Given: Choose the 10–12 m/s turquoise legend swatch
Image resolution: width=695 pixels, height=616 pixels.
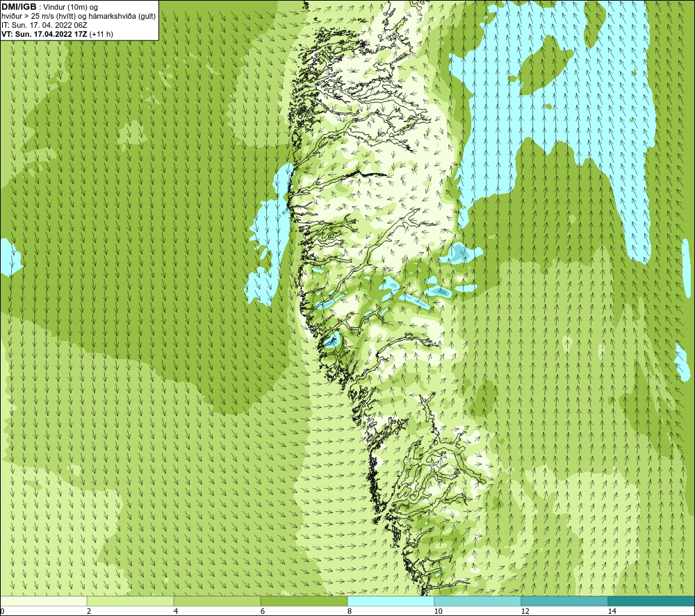Looking at the screenshot, I should coord(478,601).
